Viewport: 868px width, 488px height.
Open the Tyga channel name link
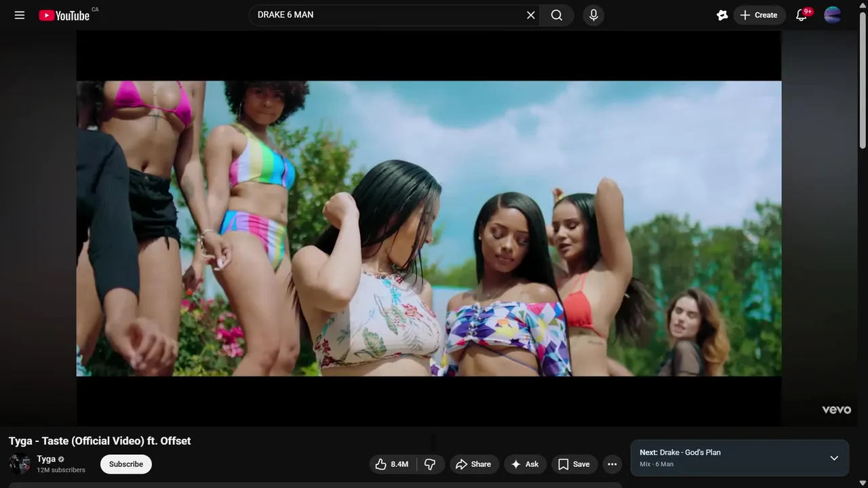click(46, 459)
